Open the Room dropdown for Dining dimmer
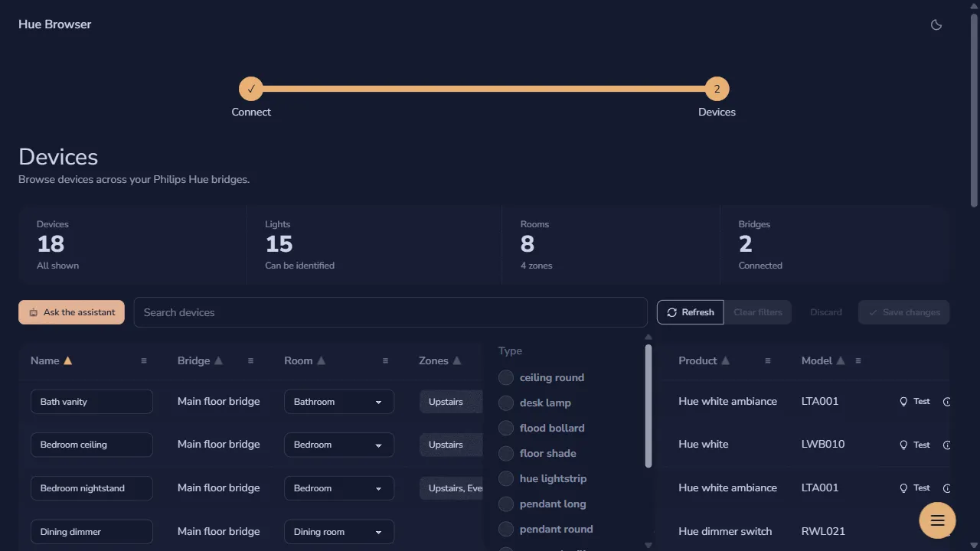This screenshot has height=551, width=980. pyautogui.click(x=339, y=532)
